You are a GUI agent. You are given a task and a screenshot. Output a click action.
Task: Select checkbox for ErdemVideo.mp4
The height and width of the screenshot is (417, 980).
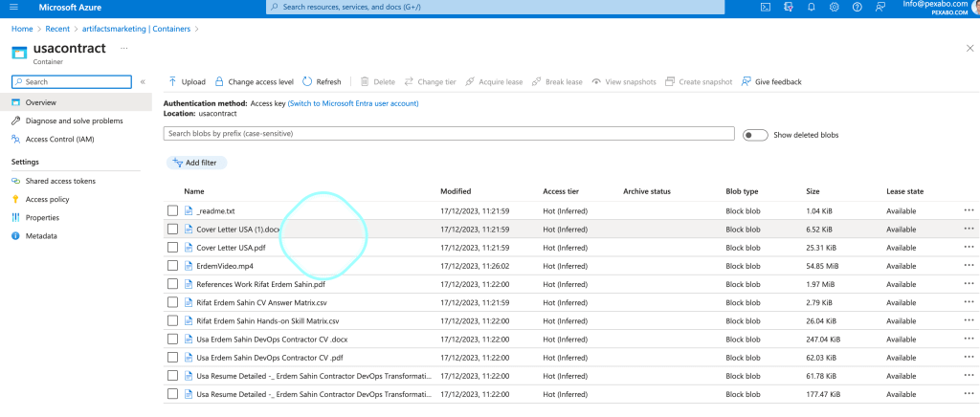click(172, 266)
